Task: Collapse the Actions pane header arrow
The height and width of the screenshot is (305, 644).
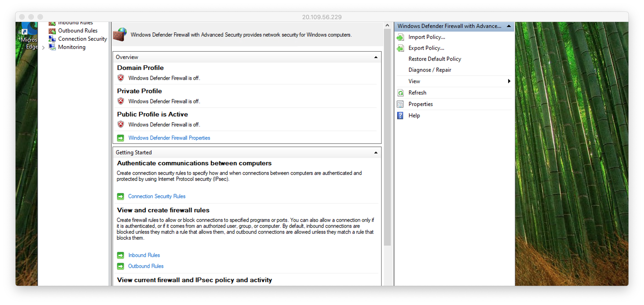Action: 508,26
